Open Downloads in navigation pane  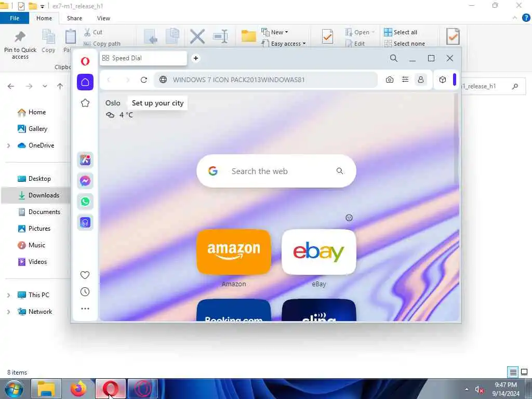36,195
